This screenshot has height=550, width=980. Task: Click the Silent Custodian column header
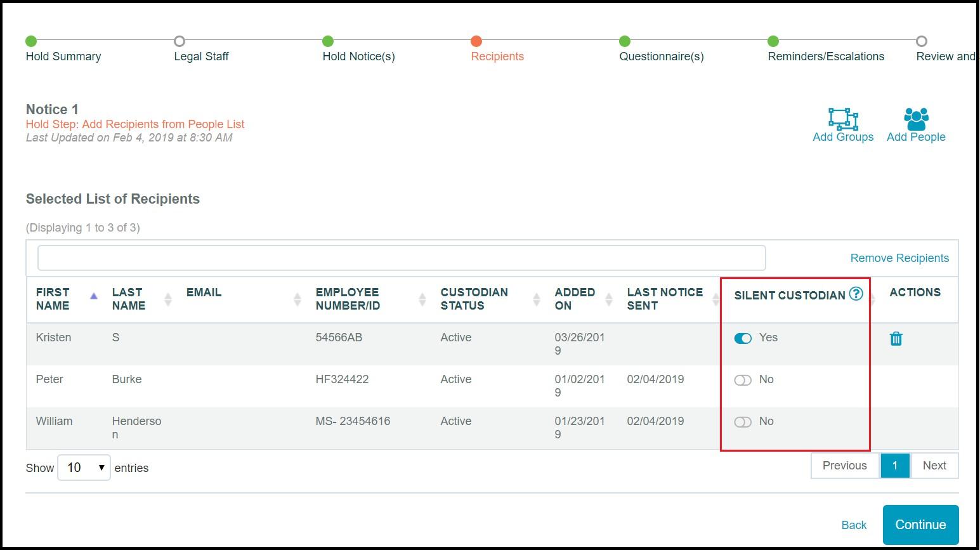790,295
